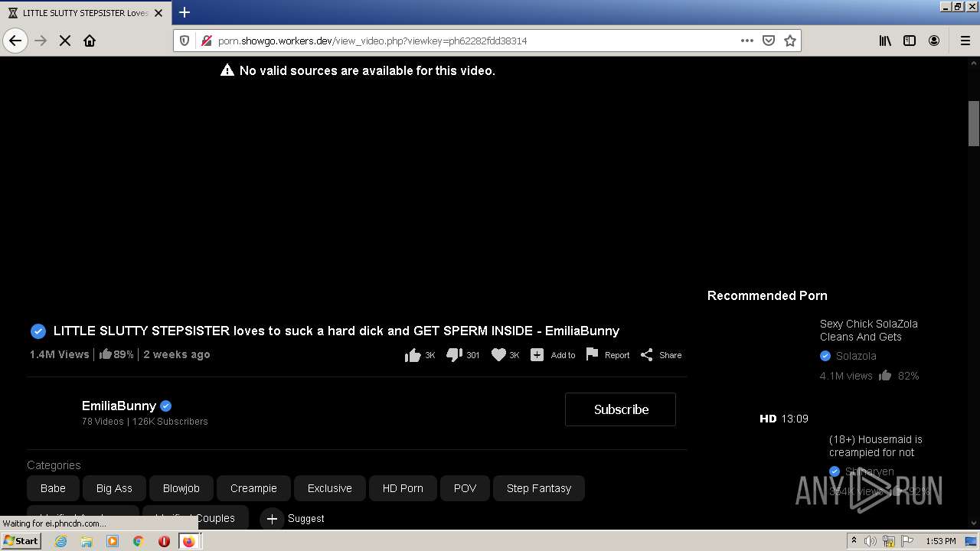Screen dimensions: 980x551
Task: Subscribe to the EmiliaBunny channel
Action: (620, 409)
